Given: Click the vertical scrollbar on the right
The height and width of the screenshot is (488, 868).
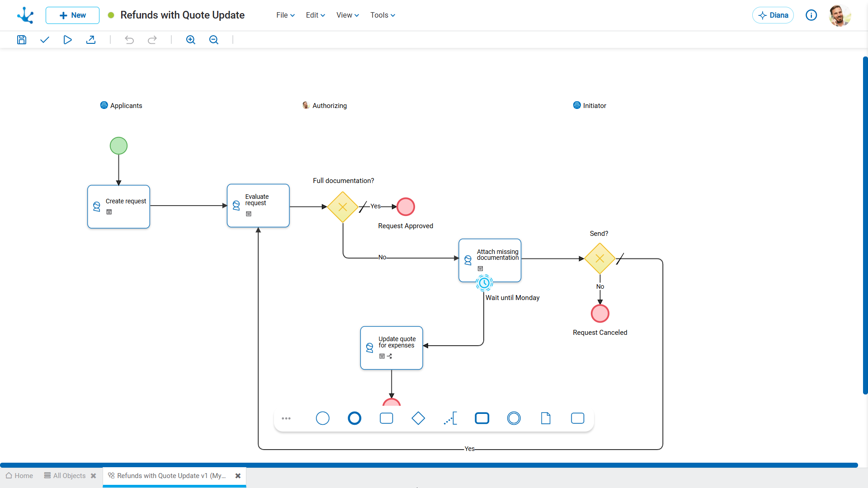Looking at the screenshot, I should [x=865, y=225].
